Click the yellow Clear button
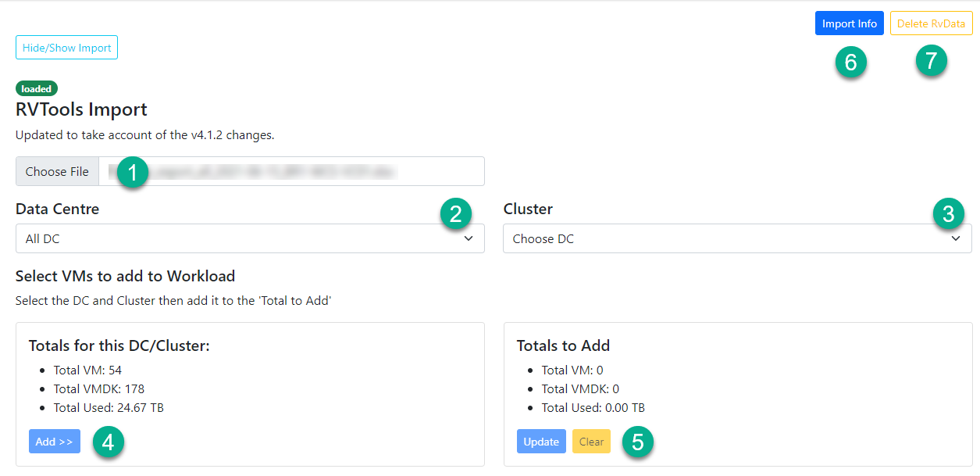 [x=591, y=442]
